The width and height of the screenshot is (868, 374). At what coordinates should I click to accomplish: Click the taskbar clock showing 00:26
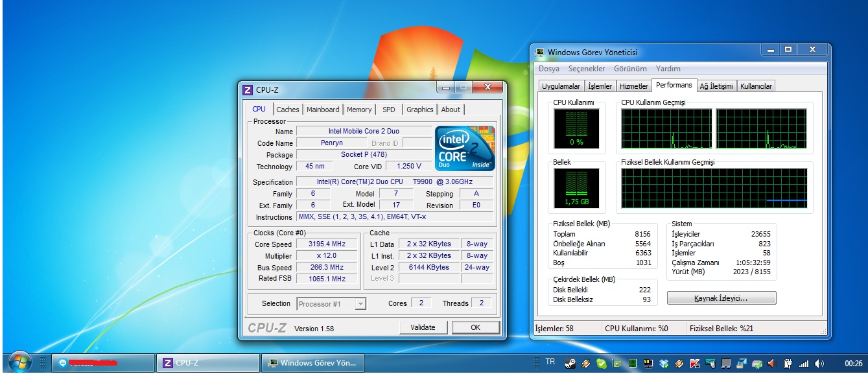pos(854,364)
